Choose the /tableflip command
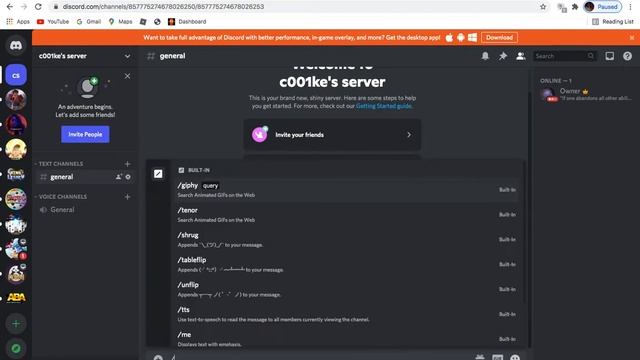 point(347,264)
